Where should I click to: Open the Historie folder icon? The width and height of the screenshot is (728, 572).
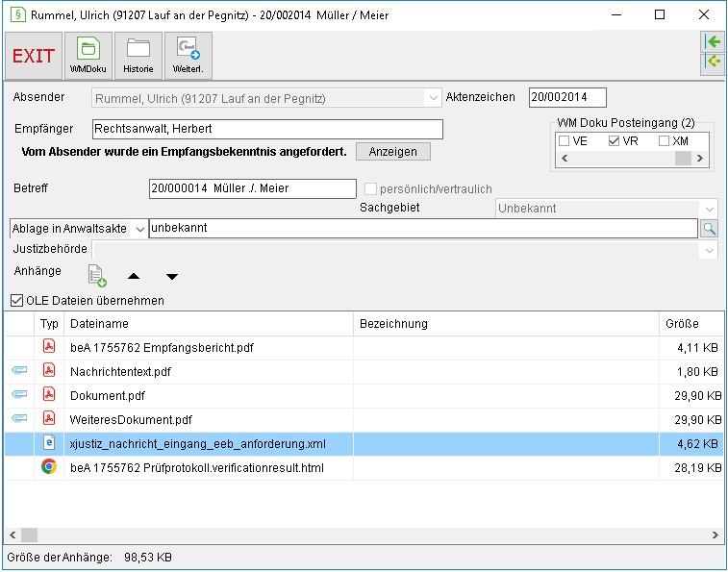[x=138, y=56]
